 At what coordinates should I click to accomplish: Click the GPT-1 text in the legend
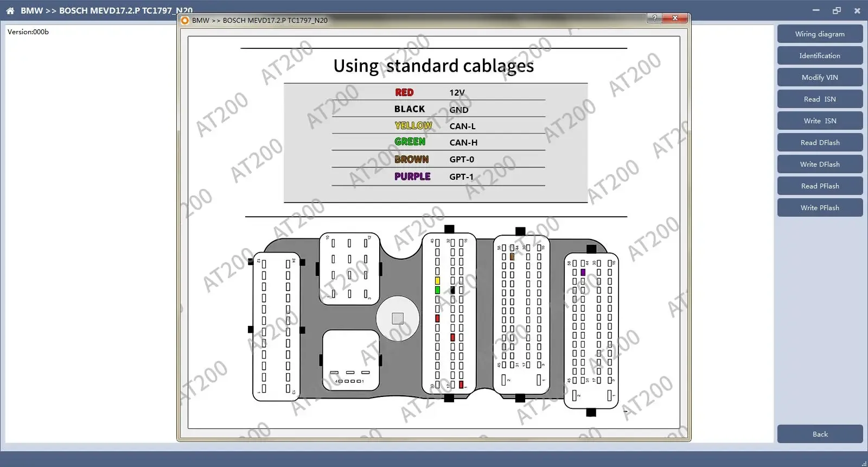(x=461, y=176)
